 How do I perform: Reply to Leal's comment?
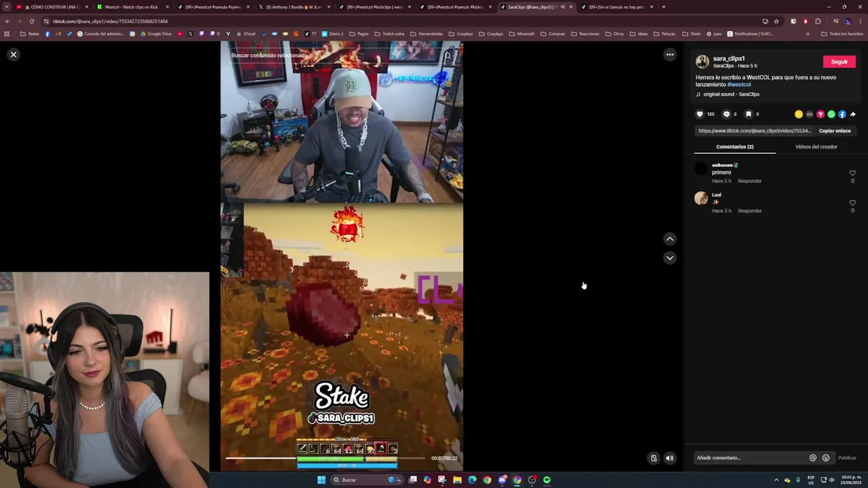tap(749, 211)
